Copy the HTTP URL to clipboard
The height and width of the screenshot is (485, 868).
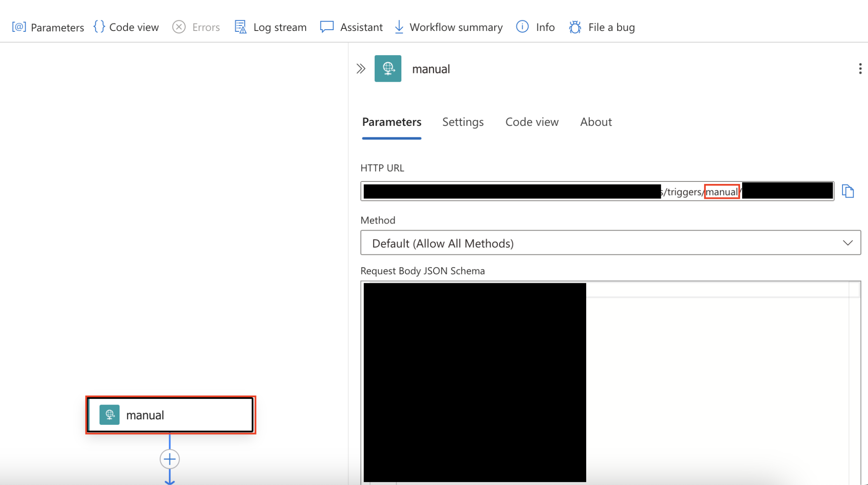coord(848,191)
